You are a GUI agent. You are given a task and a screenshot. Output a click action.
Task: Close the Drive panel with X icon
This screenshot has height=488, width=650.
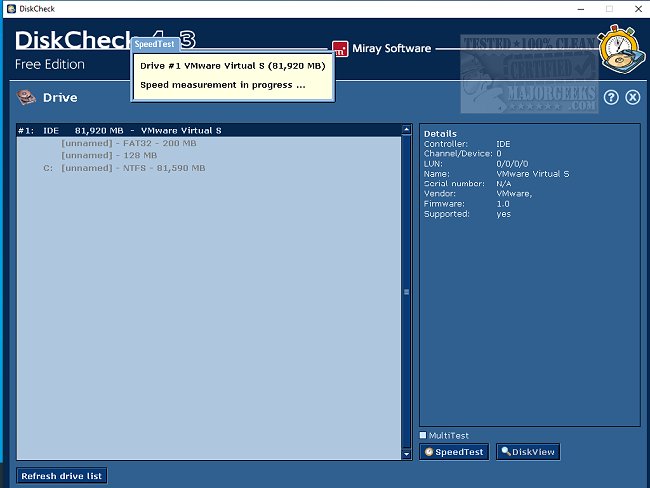click(x=633, y=97)
